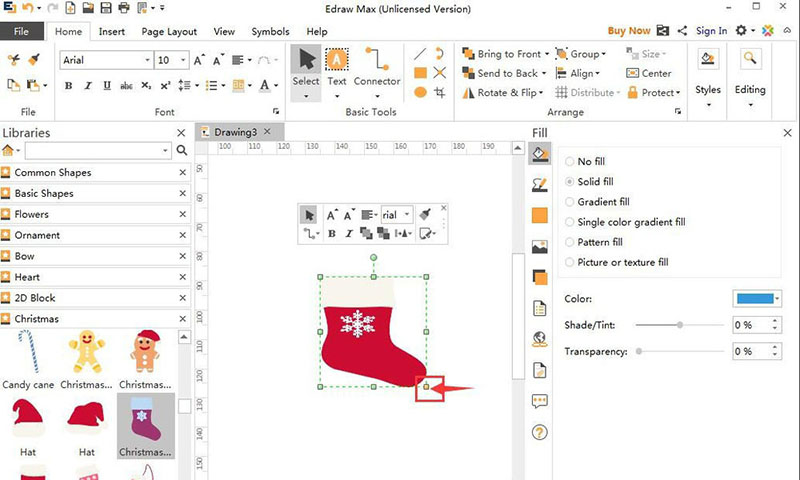This screenshot has width=800, height=480.
Task: Select the Solid fill option
Action: coord(589,182)
